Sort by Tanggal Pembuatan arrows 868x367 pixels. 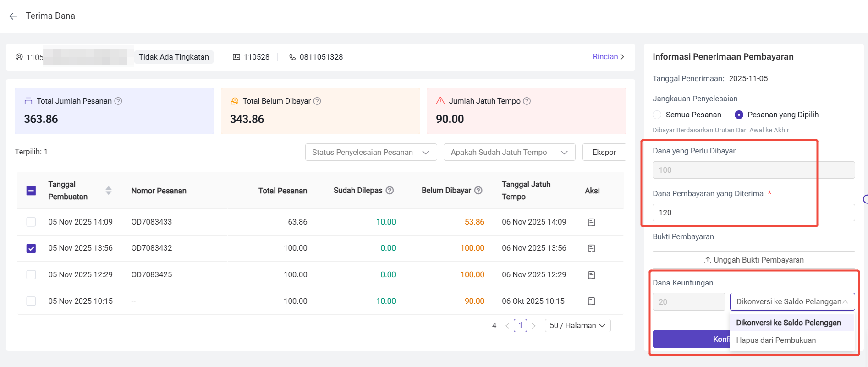pos(109,191)
